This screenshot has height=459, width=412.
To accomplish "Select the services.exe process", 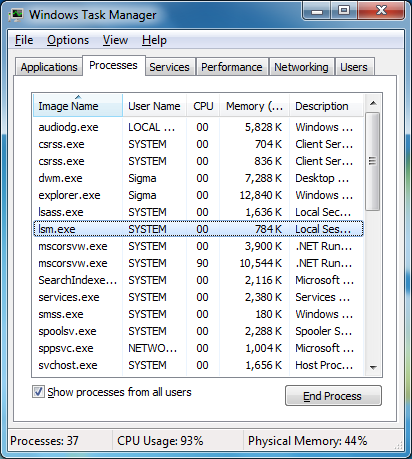I will [198, 297].
